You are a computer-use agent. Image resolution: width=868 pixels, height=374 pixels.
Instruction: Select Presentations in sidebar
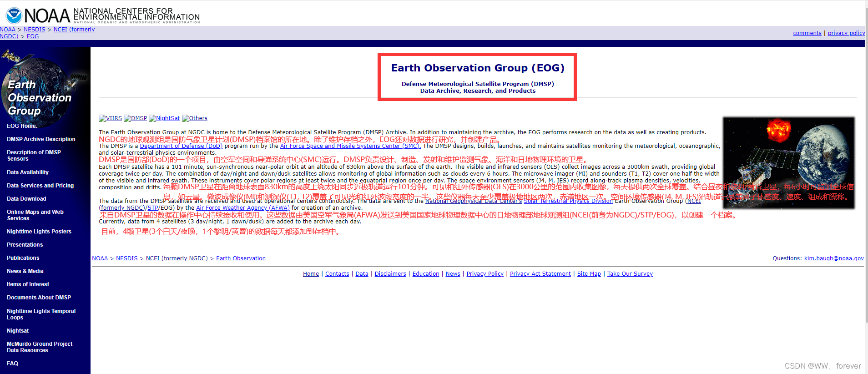pos(25,245)
